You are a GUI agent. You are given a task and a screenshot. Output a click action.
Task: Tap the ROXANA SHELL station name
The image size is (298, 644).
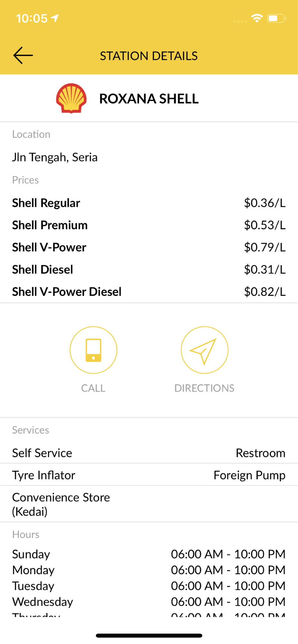point(149,99)
